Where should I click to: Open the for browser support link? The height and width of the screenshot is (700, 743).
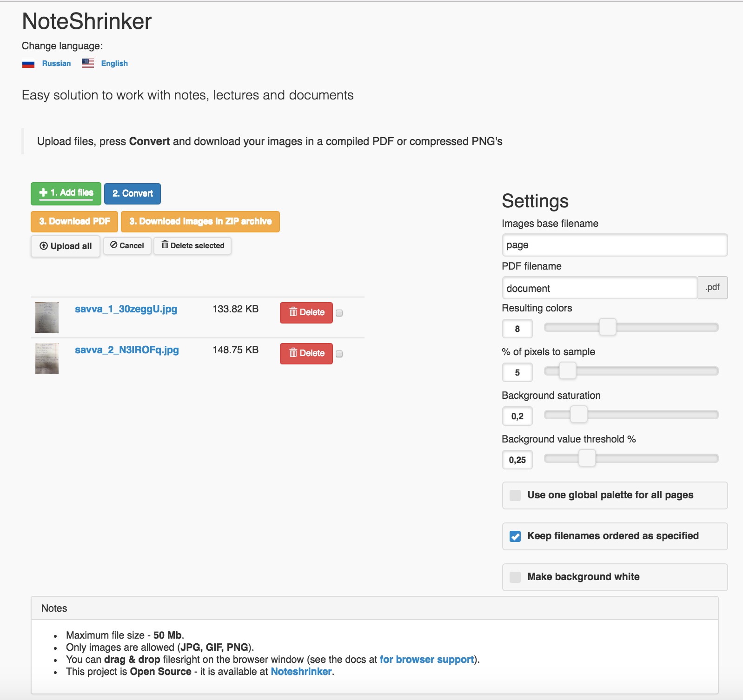(427, 660)
